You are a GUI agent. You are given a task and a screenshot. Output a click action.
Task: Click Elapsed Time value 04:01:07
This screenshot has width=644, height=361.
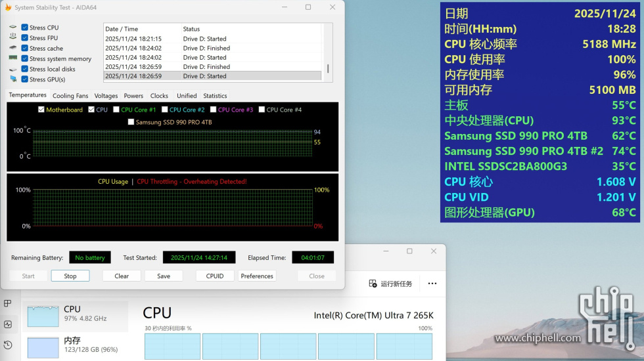tap(313, 257)
